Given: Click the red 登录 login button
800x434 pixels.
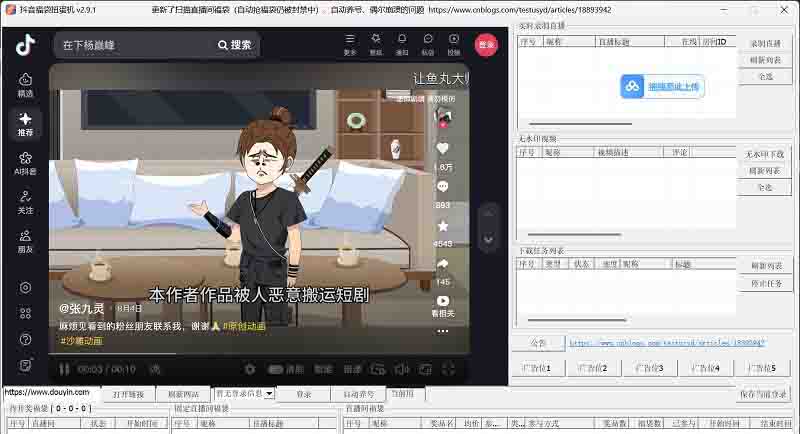Looking at the screenshot, I should [x=486, y=44].
